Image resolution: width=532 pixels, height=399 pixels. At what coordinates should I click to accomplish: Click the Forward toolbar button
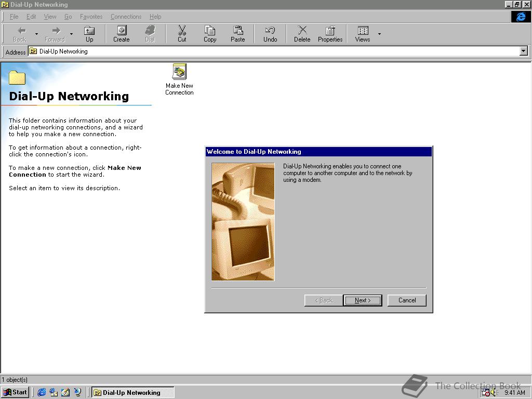point(55,34)
